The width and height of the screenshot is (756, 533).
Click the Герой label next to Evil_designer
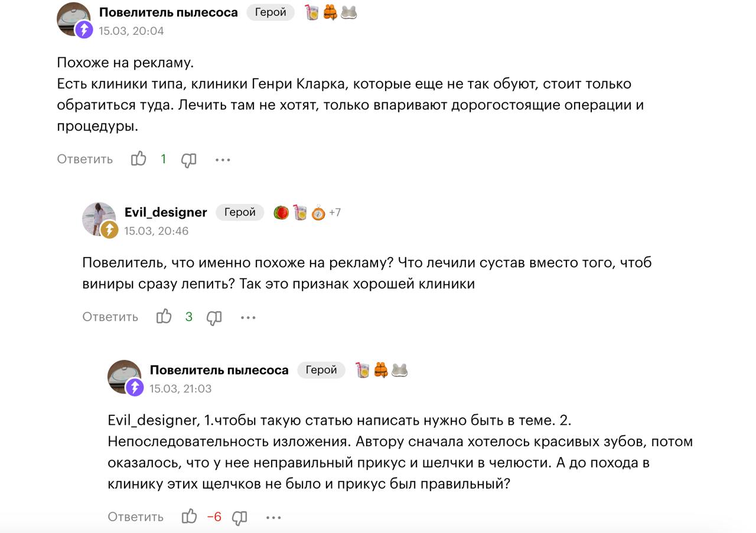pos(240,212)
